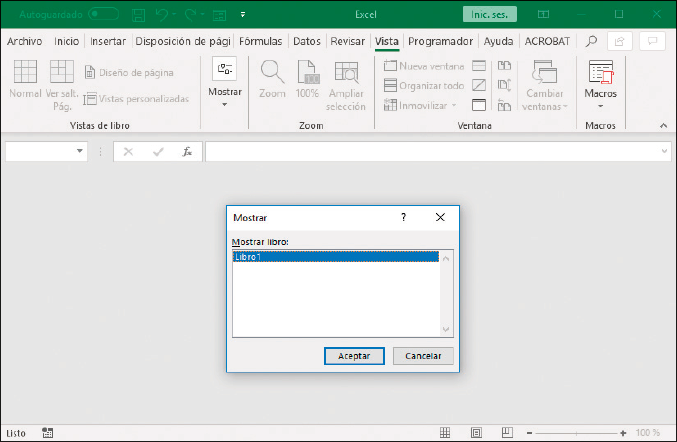Click the search magnifier icon in ribbon tabs
This screenshot has height=442, width=677.
[x=591, y=41]
